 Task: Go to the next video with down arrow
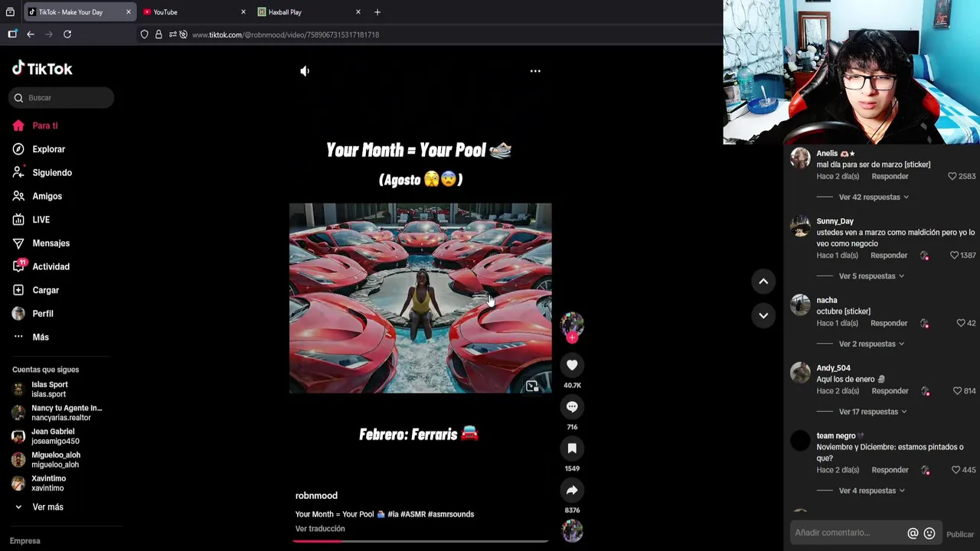click(763, 315)
